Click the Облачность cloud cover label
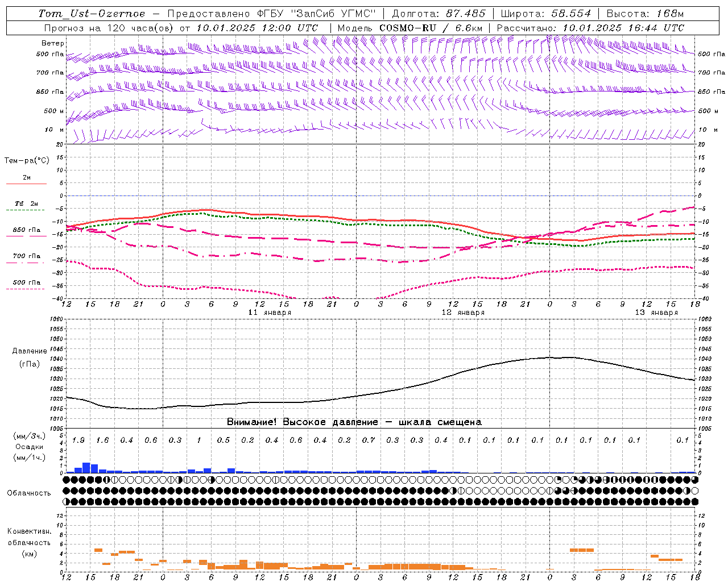The image size is (728, 582). pyautogui.click(x=29, y=493)
